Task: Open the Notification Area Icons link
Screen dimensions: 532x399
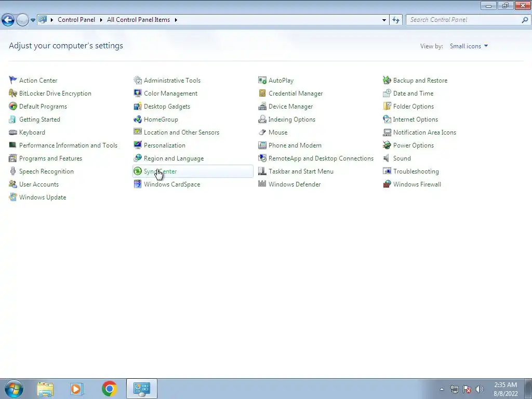Action: click(x=424, y=132)
